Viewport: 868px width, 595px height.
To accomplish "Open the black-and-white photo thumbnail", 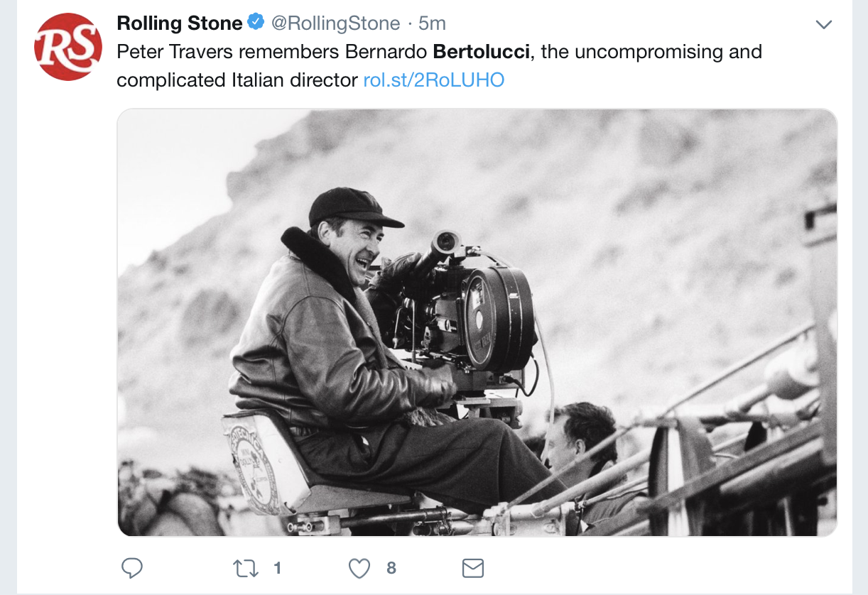I will click(x=477, y=322).
